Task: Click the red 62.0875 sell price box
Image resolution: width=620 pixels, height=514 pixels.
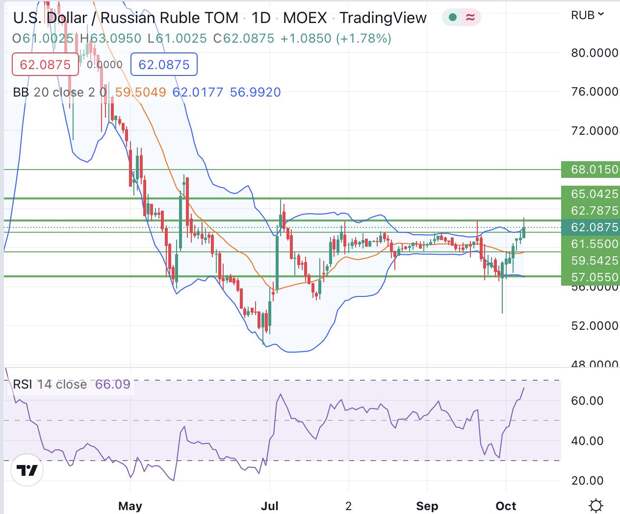Action: [x=45, y=64]
